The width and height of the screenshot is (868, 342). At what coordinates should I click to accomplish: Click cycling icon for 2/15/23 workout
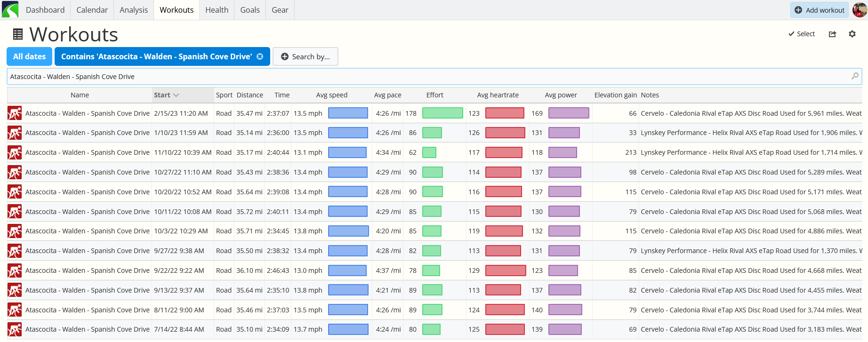15,113
